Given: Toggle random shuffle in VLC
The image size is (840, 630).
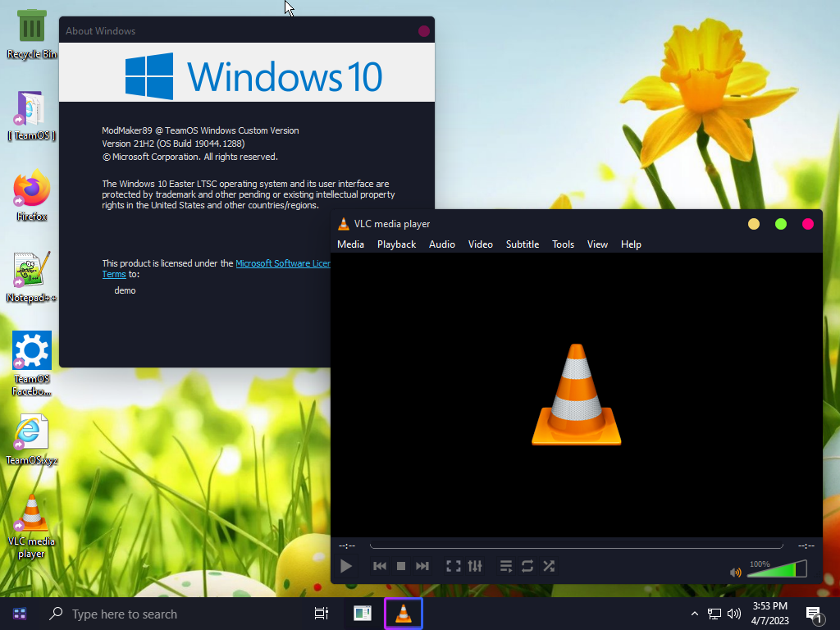Looking at the screenshot, I should click(549, 566).
